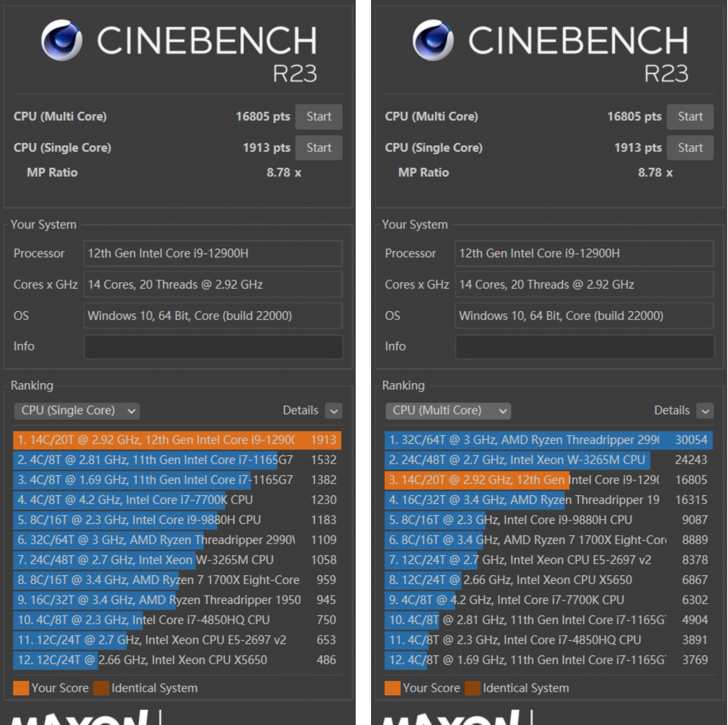Select the i7-1165G7 2.81 GHz entry scoring 1532
728x725 pixels.
coord(177,460)
